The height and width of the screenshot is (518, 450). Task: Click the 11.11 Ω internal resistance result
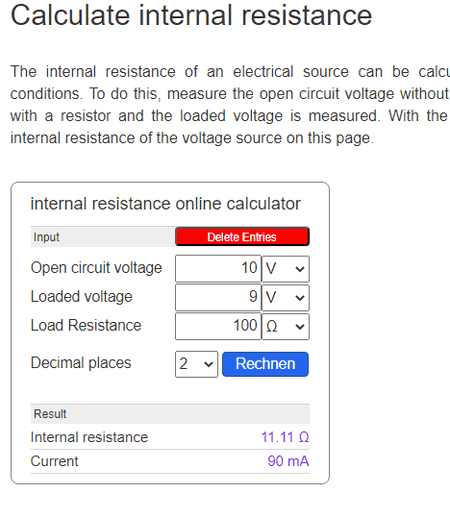point(285,437)
